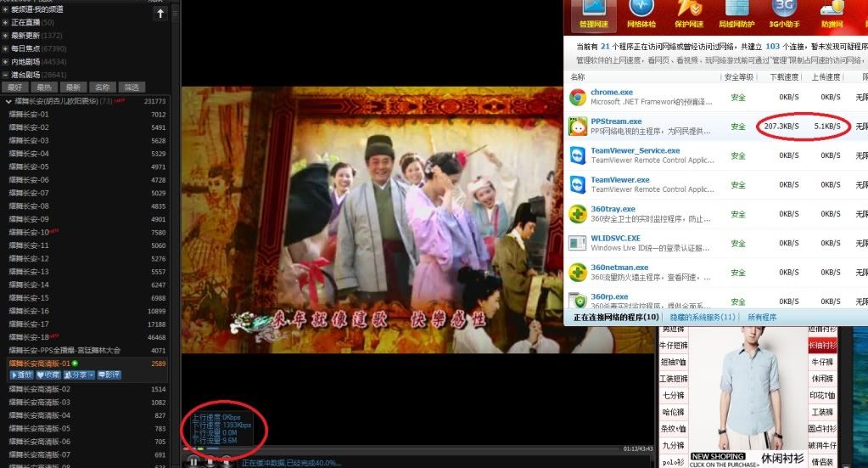Click the PPStream.exe program icon
The image size is (868, 468).
click(578, 127)
